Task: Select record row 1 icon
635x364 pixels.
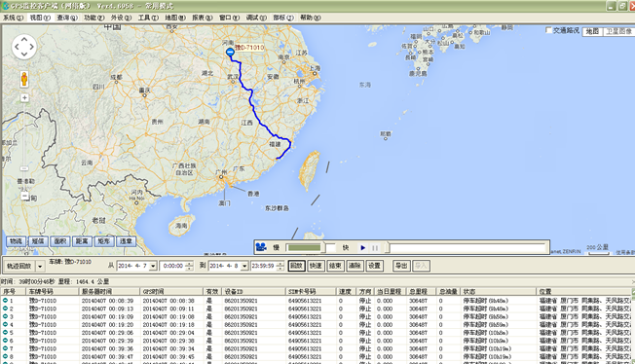Action: [5, 301]
